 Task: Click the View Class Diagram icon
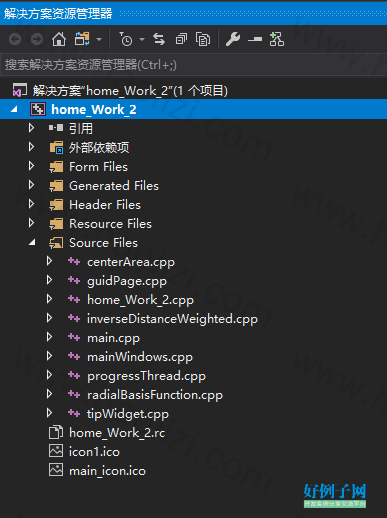click(277, 39)
